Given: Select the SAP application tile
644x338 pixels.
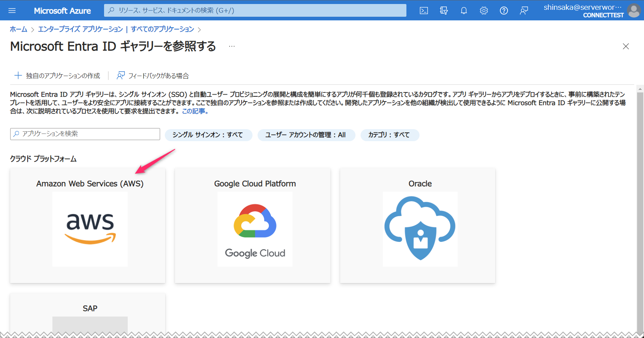Looking at the screenshot, I should coord(88,313).
